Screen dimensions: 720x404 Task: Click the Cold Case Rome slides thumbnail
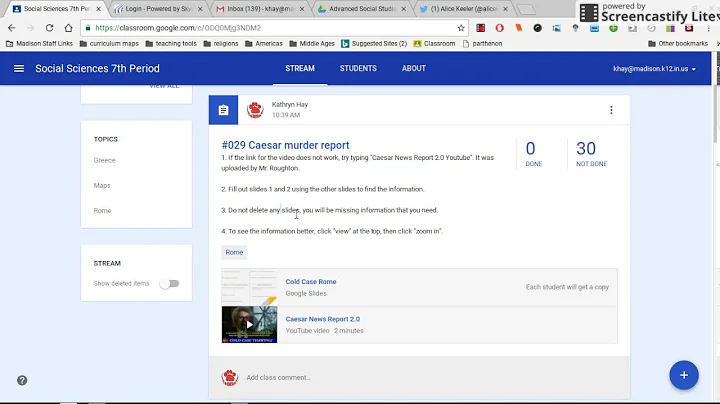(249, 287)
